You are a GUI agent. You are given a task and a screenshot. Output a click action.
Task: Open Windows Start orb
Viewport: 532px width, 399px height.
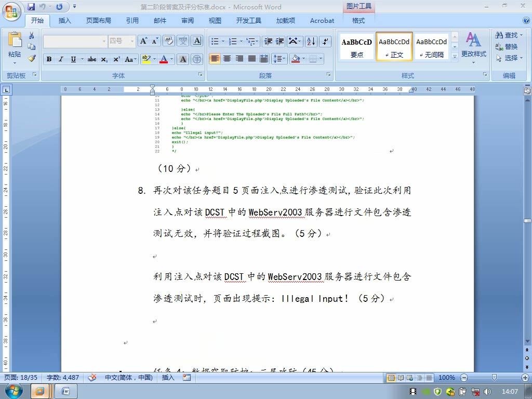pyautogui.click(x=14, y=391)
